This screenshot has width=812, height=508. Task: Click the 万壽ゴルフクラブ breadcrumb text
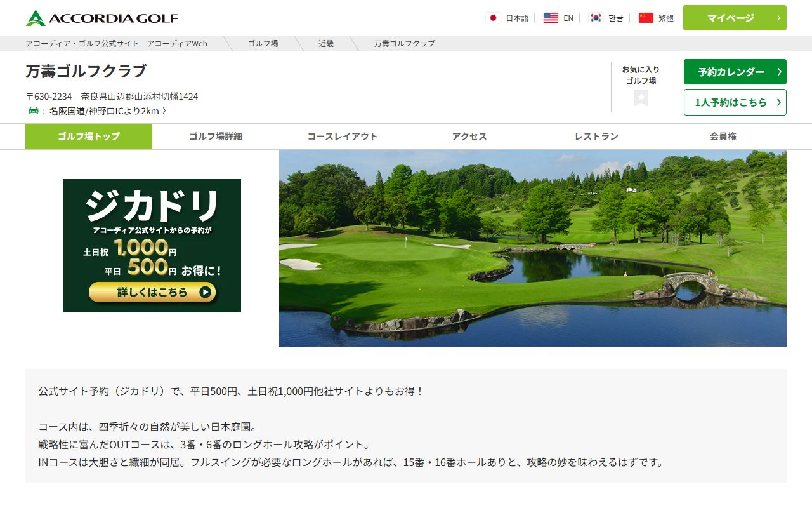point(405,43)
